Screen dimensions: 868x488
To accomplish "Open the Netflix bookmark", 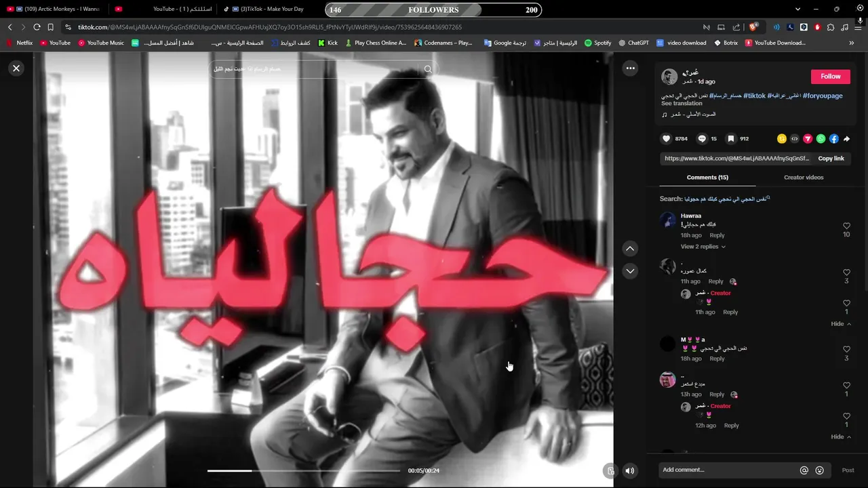I will pyautogui.click(x=20, y=43).
